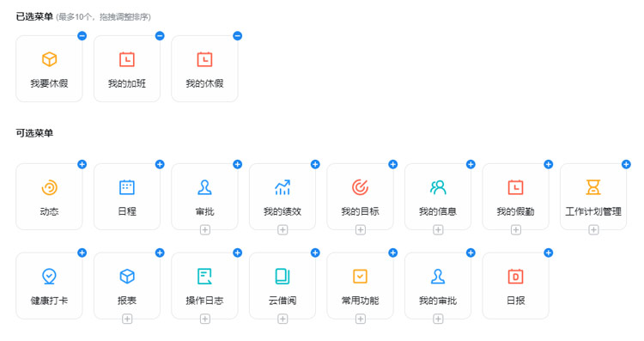Add 我的审批 using the blue plus badge
The image size is (644, 341).
coord(471,253)
